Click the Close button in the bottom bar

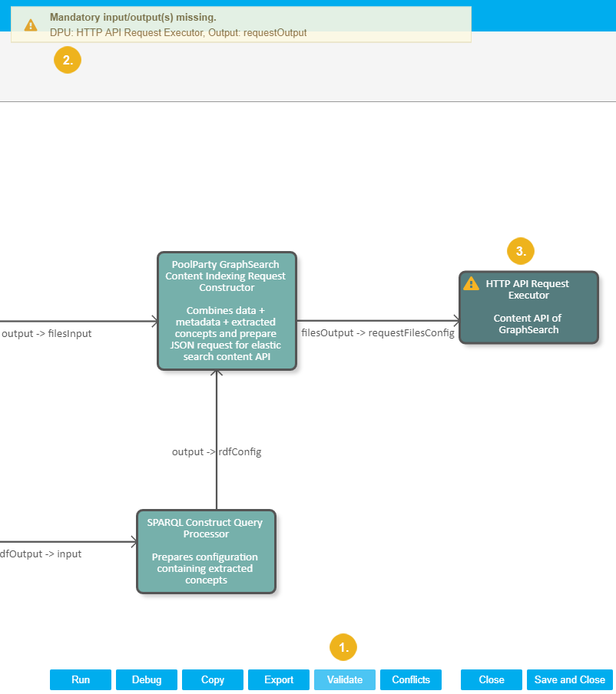pyautogui.click(x=492, y=679)
